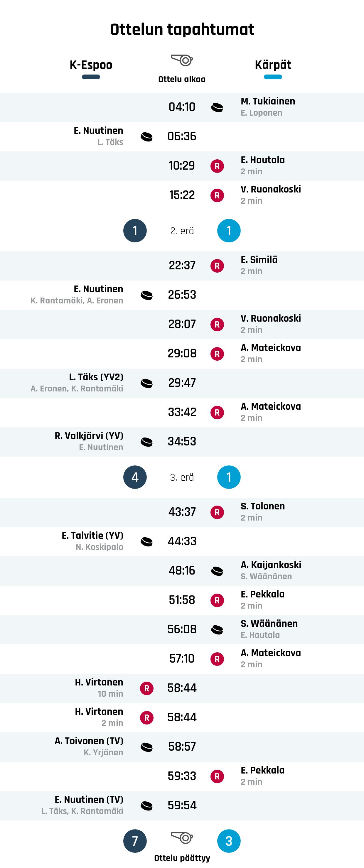This screenshot has width=364, height=868.
Task: Click the puck icon at 06:36
Action: [x=146, y=137]
